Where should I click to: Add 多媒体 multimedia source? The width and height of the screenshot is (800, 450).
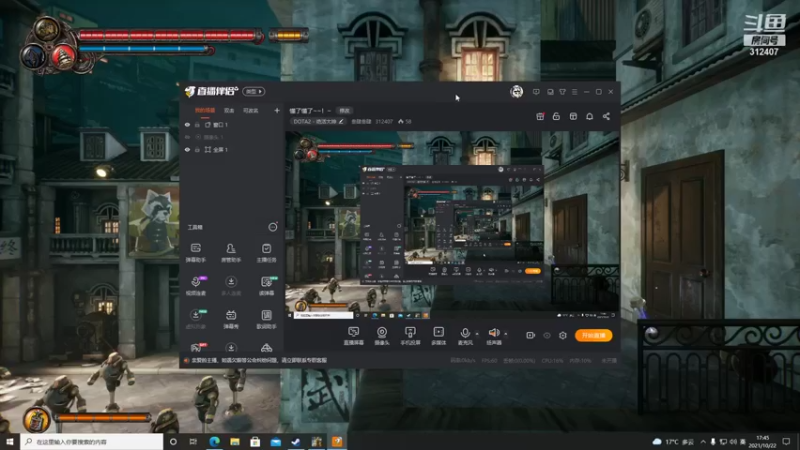438,336
